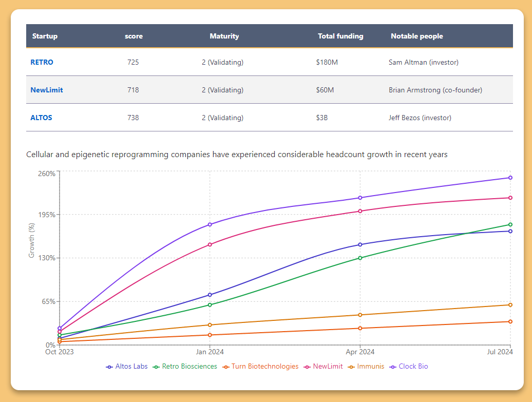The height and width of the screenshot is (402, 532).
Task: Click Turn Biotechnologies point at Jan 2024
Action: [x=210, y=335]
